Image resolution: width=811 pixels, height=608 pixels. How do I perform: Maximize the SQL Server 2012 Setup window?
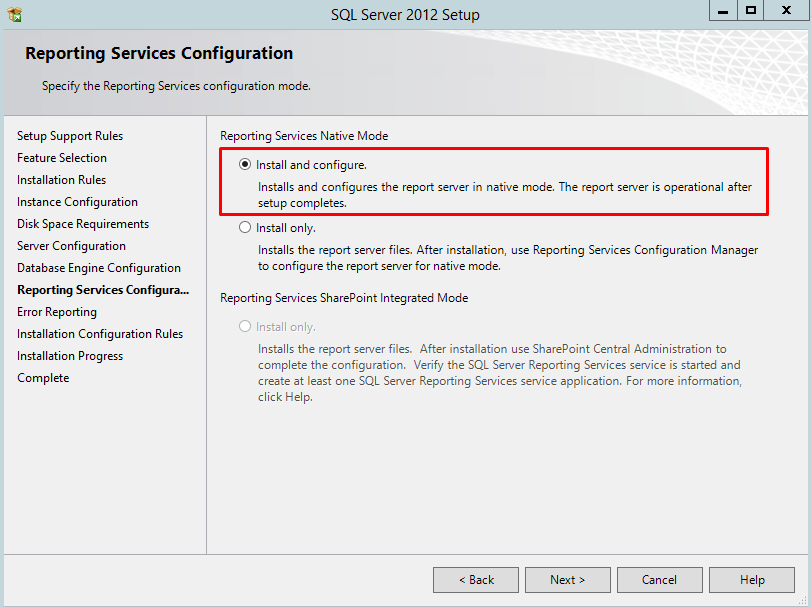tap(750, 11)
